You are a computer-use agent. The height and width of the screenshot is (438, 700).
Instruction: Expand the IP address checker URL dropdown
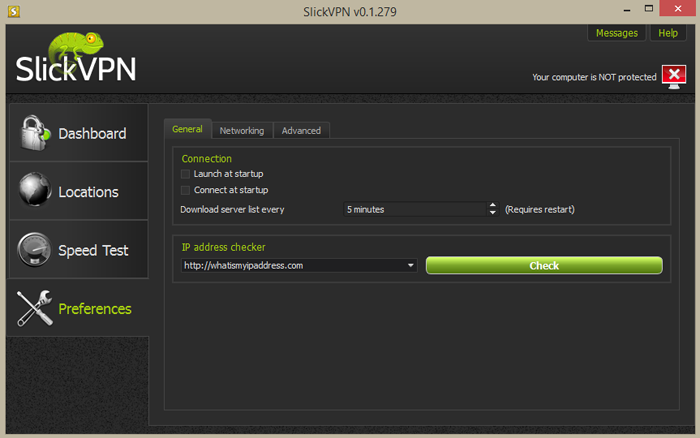click(410, 265)
